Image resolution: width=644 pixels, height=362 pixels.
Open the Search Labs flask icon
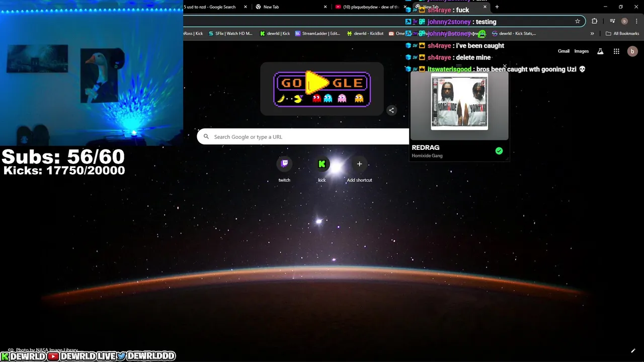click(600, 51)
